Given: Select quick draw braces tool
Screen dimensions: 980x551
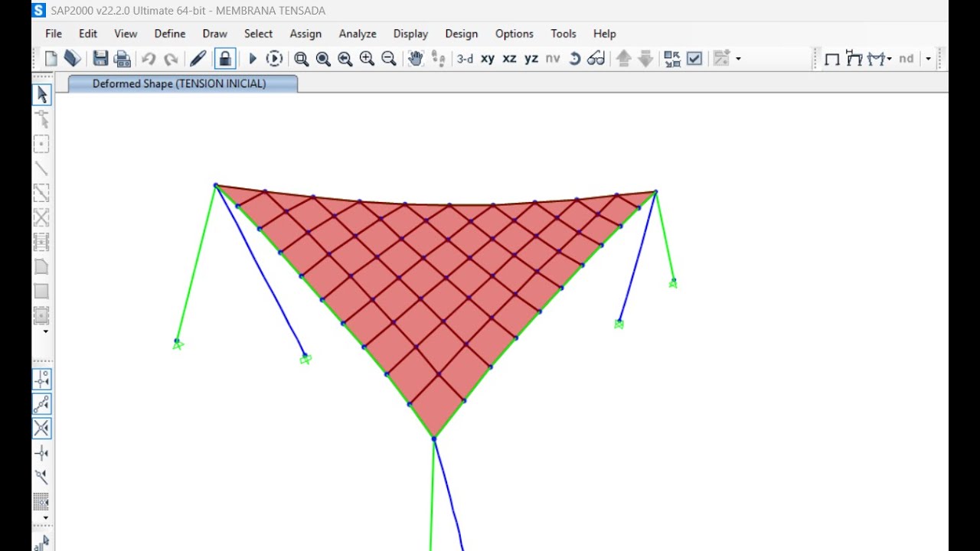Looking at the screenshot, I should [42, 217].
